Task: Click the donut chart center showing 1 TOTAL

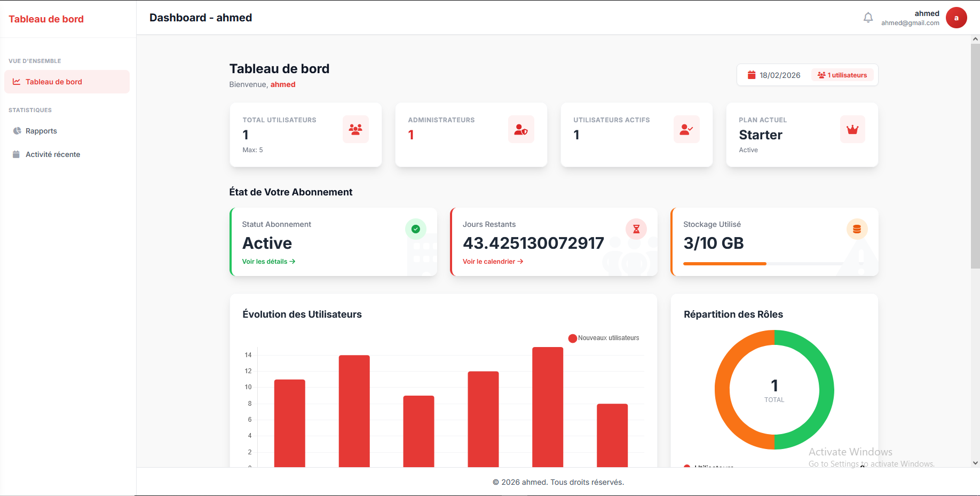Action: [x=774, y=389]
